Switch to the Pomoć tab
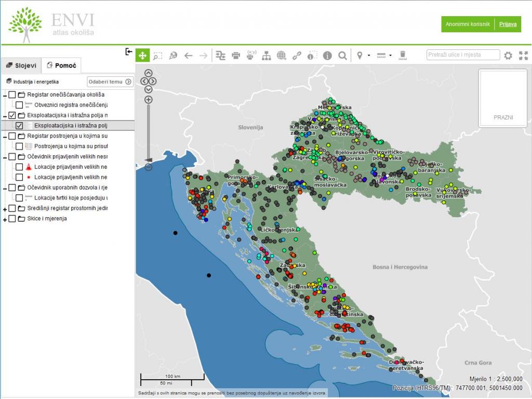 click(61, 65)
